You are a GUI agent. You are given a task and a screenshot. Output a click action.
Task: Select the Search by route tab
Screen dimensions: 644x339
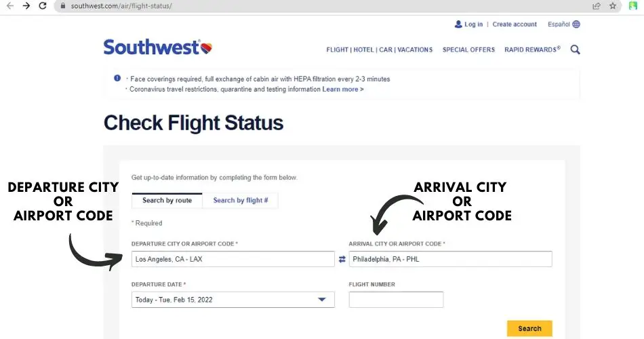[x=167, y=200]
